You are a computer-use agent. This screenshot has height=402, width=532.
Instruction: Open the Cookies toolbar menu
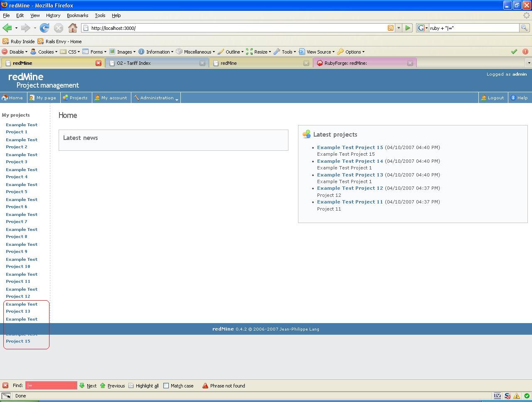(44, 52)
